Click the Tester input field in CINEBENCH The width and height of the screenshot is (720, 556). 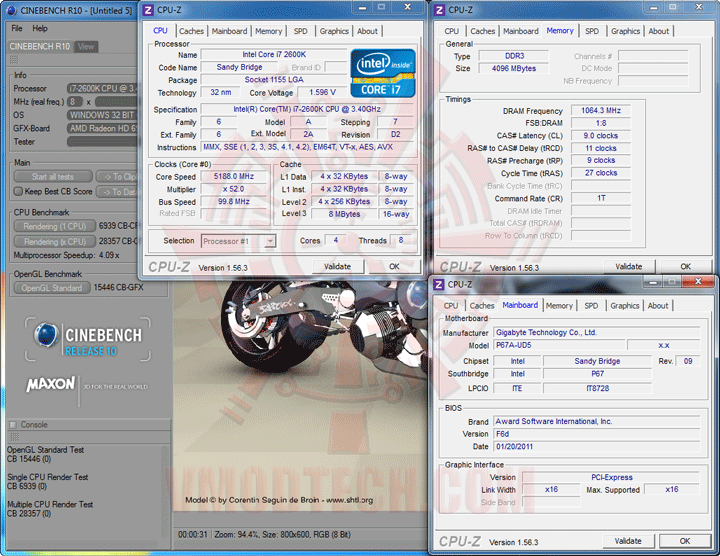[102, 142]
